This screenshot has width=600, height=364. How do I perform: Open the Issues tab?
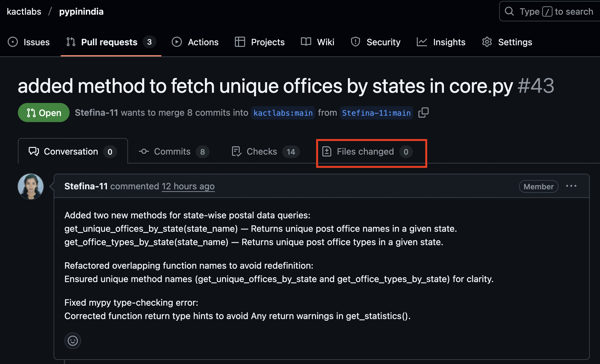point(29,42)
